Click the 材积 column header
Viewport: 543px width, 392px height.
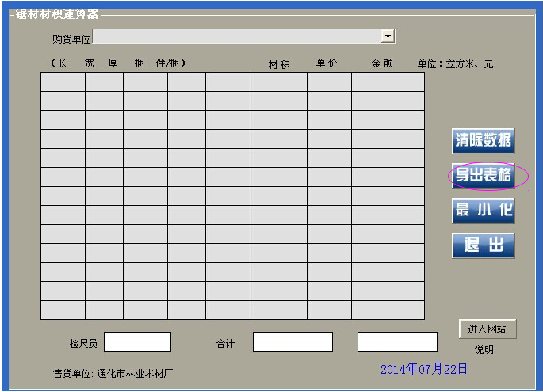[279, 64]
